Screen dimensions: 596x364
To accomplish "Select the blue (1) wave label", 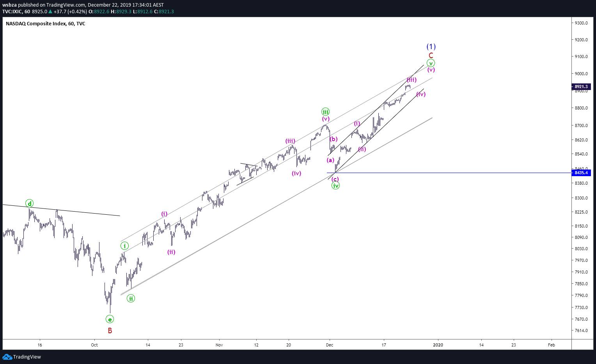I will coord(431,46).
